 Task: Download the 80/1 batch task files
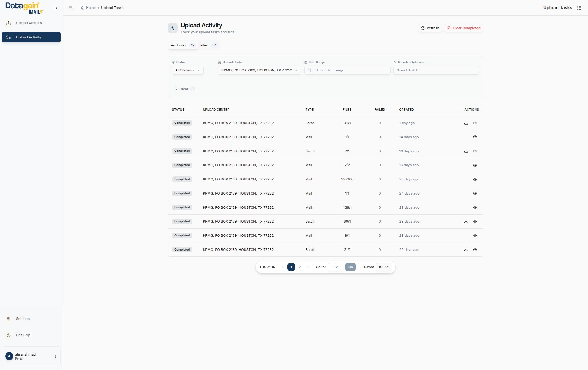[x=466, y=222]
